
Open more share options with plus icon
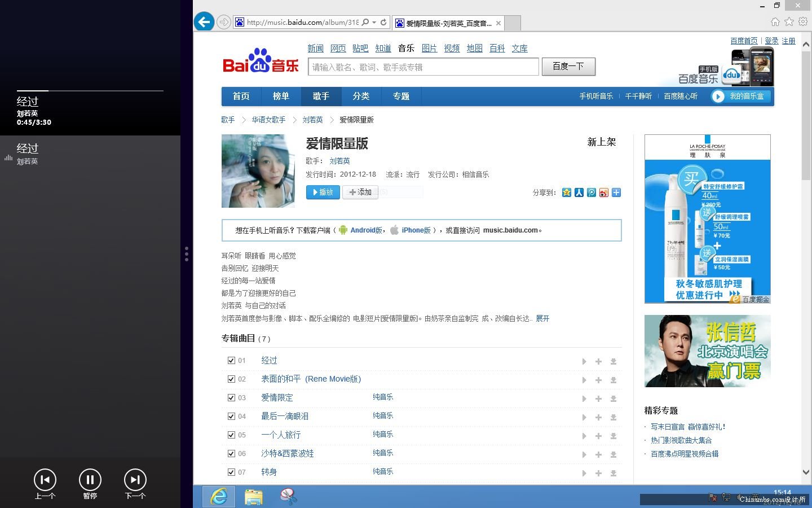[616, 192]
